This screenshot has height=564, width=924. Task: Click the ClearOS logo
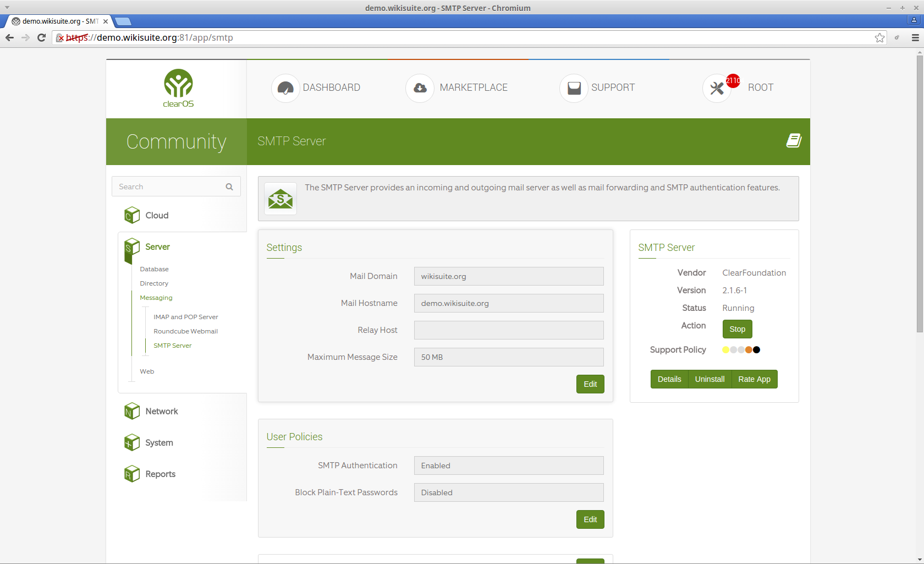tap(178, 88)
